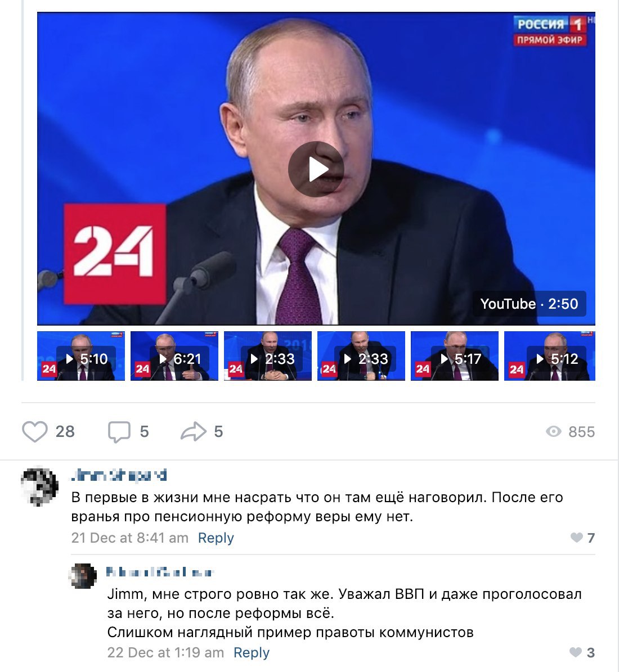Open first commenter's blurred name link
The height and width of the screenshot is (672, 619).
(x=119, y=476)
